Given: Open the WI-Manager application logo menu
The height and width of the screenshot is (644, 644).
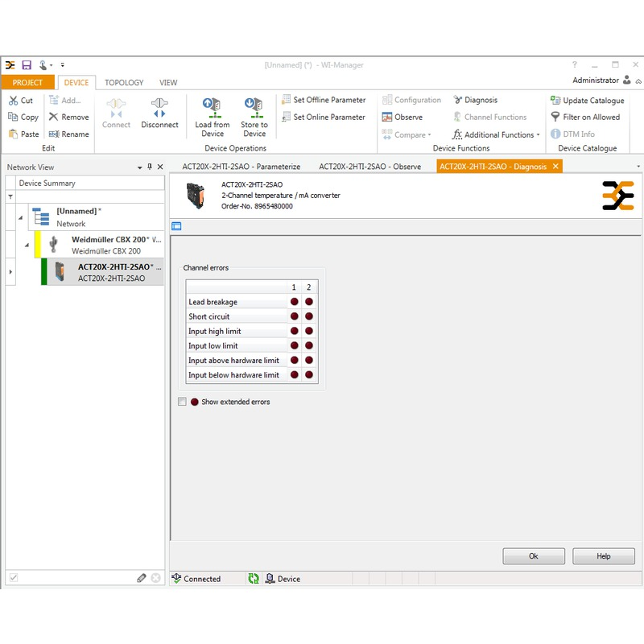Looking at the screenshot, I should point(10,65).
